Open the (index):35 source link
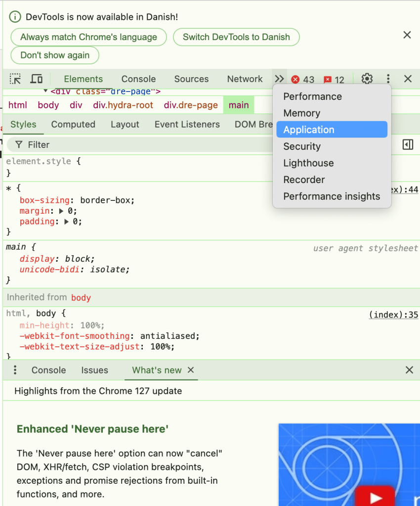 click(x=393, y=315)
